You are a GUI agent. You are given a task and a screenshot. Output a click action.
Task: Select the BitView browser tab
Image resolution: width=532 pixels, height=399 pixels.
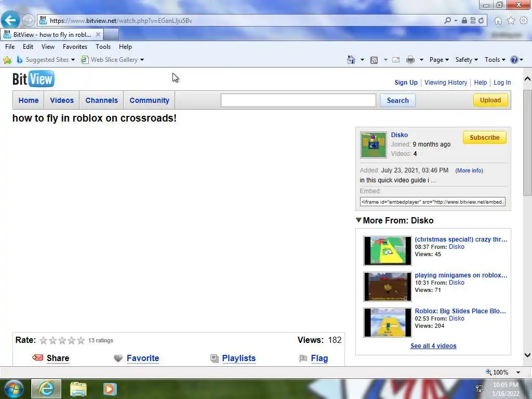51,35
